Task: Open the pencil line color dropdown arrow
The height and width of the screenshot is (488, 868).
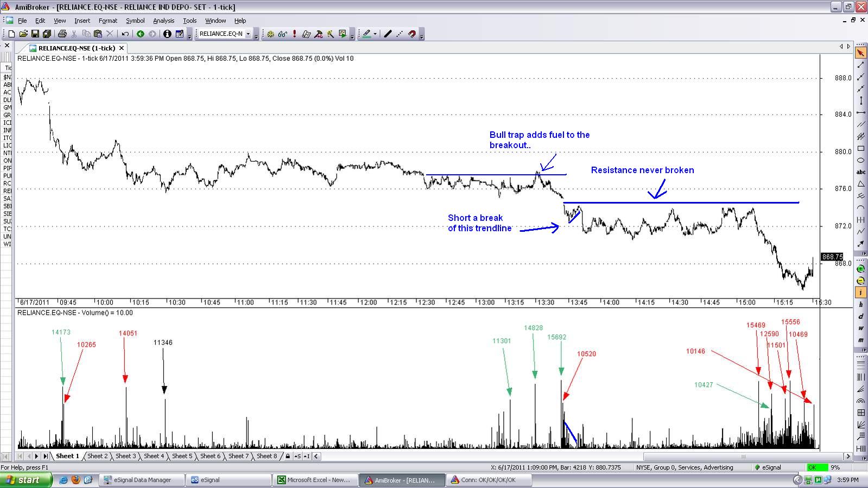Action: coord(375,34)
